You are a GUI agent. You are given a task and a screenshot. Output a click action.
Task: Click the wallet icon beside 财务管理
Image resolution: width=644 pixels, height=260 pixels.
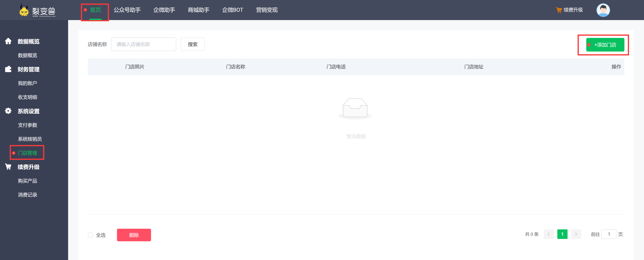(x=8, y=69)
